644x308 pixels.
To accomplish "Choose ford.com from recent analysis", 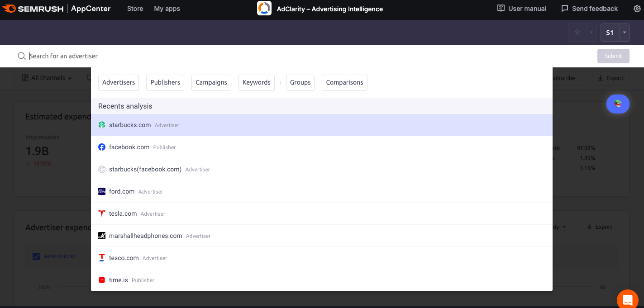I will click(x=322, y=191).
